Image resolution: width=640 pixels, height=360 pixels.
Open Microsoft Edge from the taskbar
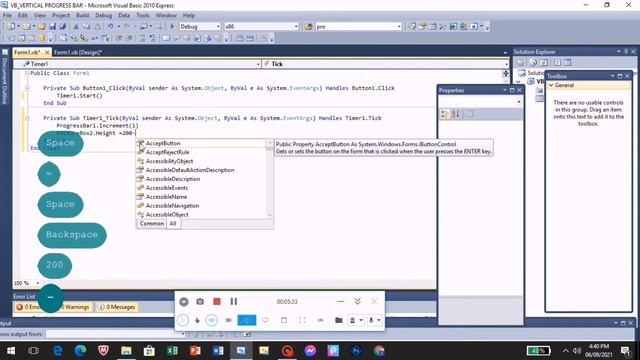pos(80,351)
